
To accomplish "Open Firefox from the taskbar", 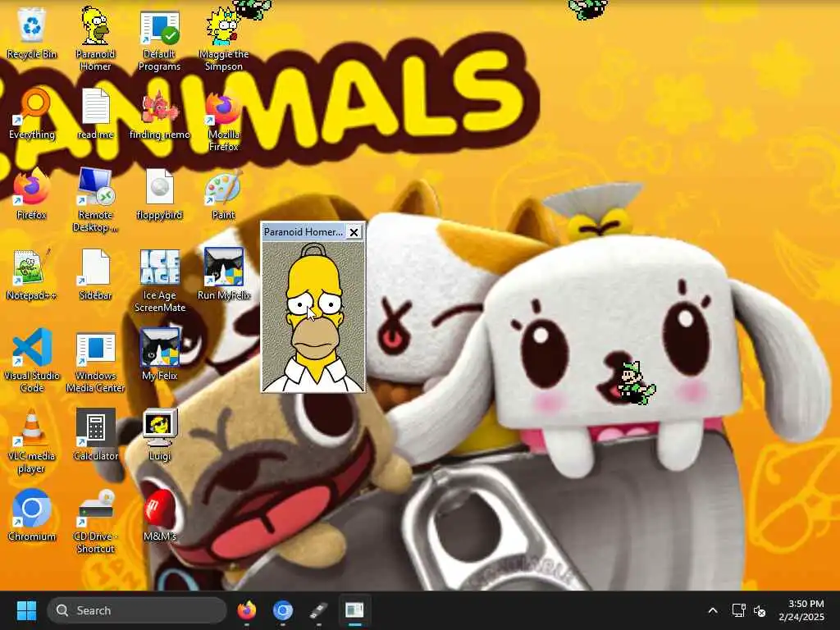I will pyautogui.click(x=246, y=610).
